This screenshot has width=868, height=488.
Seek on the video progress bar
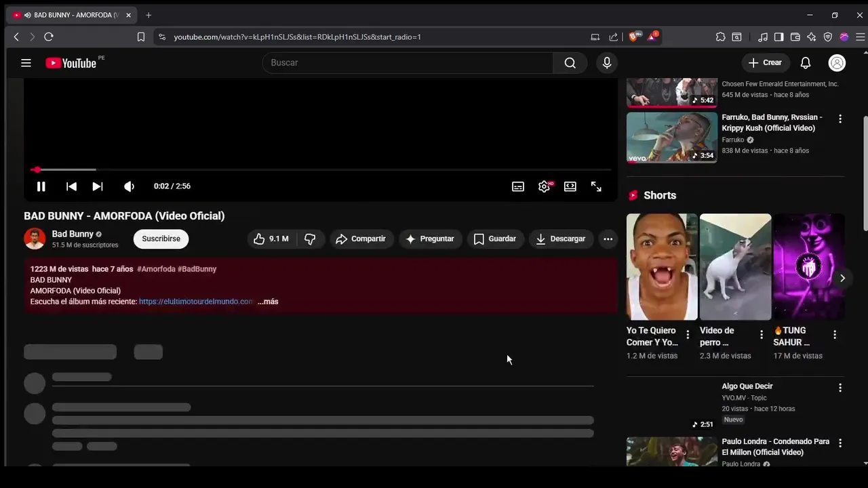click(x=321, y=169)
